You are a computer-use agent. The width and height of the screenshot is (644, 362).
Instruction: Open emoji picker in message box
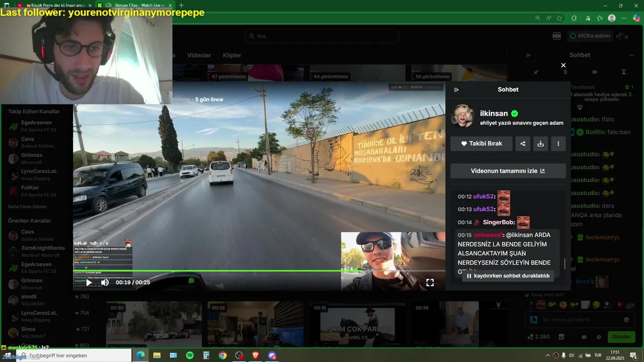[x=626, y=320]
